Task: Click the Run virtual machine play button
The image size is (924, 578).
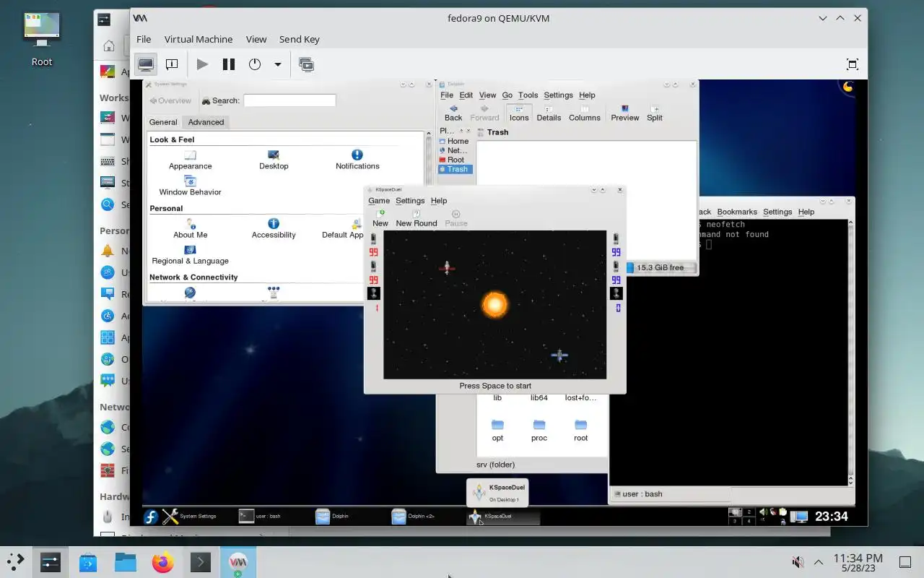Action: pyautogui.click(x=202, y=64)
